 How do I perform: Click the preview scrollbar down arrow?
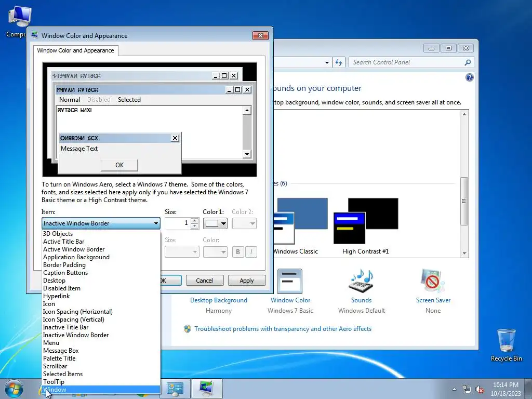pos(247,154)
